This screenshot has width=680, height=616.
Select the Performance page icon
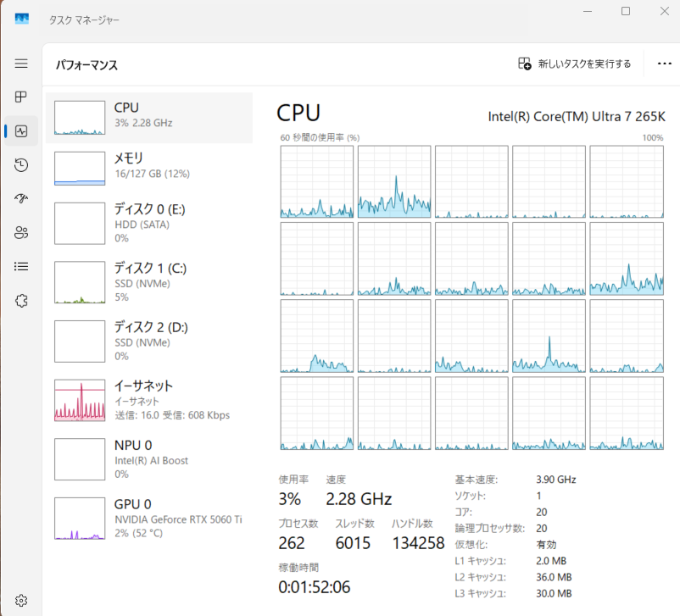pyautogui.click(x=21, y=131)
